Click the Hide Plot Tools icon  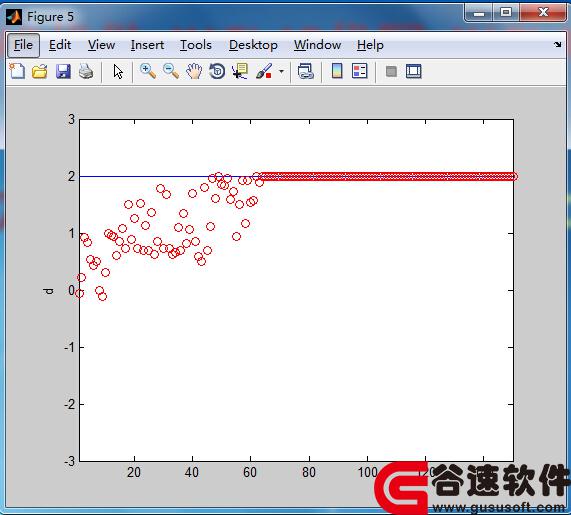[x=391, y=71]
